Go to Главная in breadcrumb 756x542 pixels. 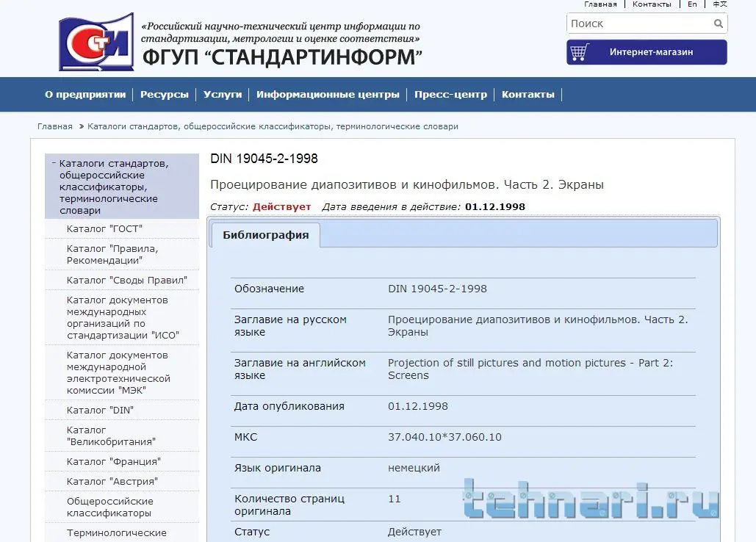55,126
